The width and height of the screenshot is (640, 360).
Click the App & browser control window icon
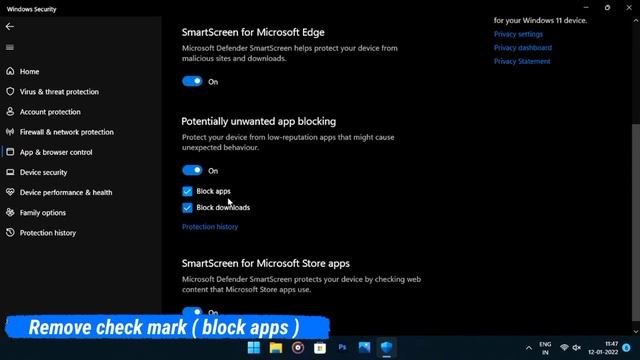(x=10, y=152)
